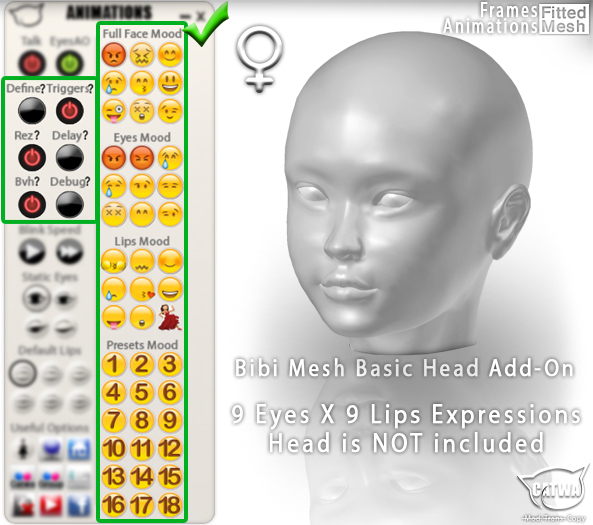The width and height of the screenshot is (593, 525).
Task: Select the big grin face in Full Face Mood
Action: [x=170, y=83]
